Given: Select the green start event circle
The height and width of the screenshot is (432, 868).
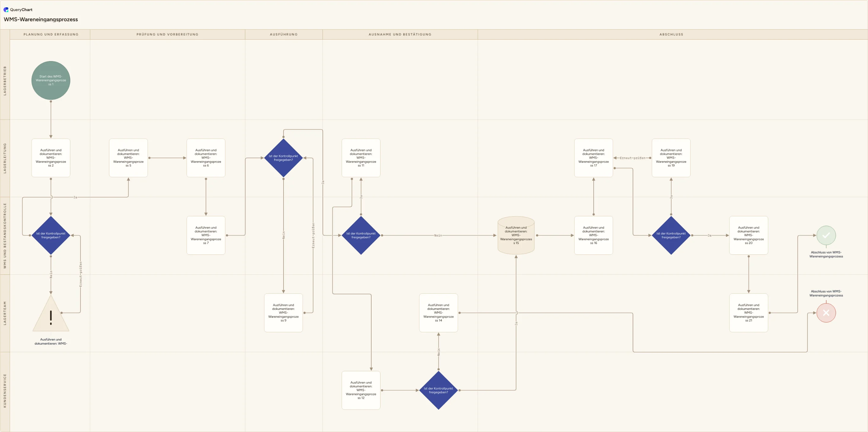Looking at the screenshot, I should click(x=51, y=80).
